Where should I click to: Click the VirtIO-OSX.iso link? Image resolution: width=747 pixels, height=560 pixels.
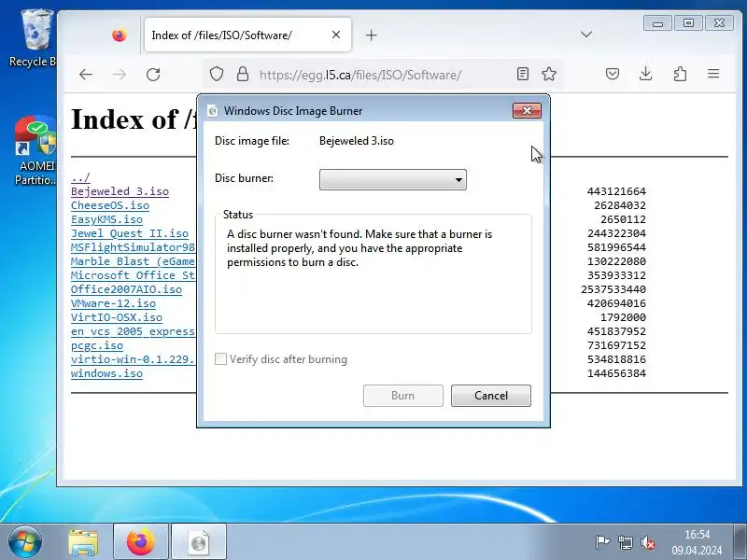[x=117, y=317]
